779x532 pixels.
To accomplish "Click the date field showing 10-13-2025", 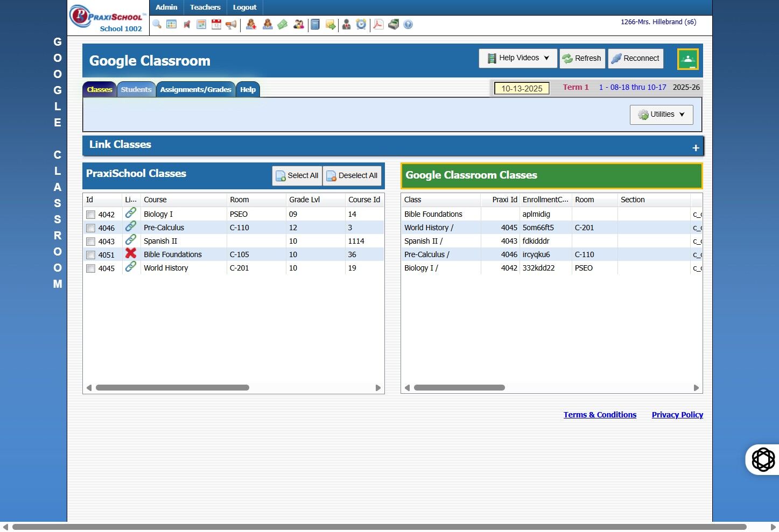I will point(522,88).
